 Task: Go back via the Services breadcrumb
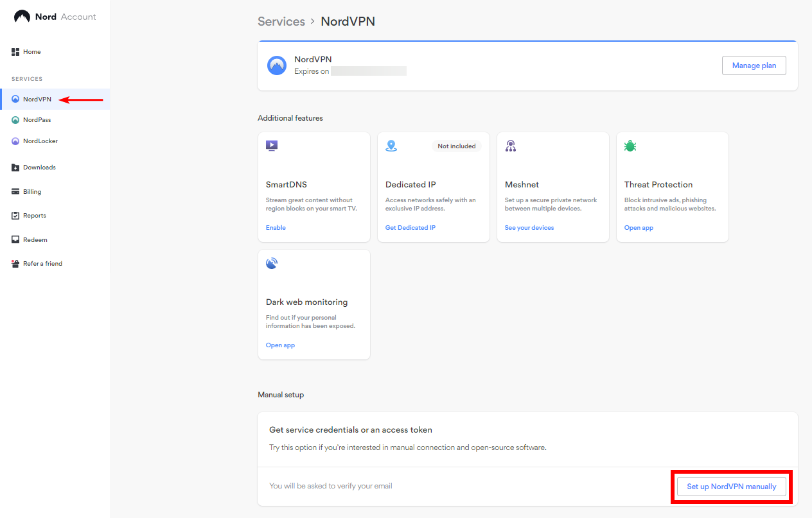(x=281, y=21)
